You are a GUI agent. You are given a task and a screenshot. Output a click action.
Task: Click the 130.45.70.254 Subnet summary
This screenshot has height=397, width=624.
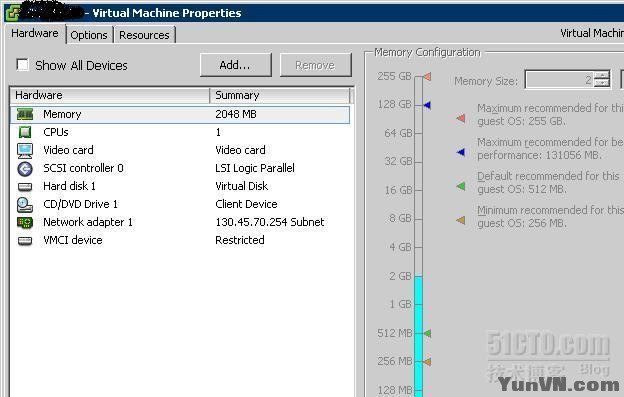point(269,222)
